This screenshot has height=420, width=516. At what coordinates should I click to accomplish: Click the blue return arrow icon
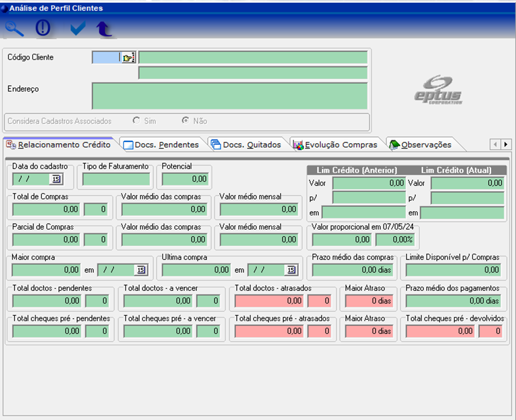click(x=104, y=29)
